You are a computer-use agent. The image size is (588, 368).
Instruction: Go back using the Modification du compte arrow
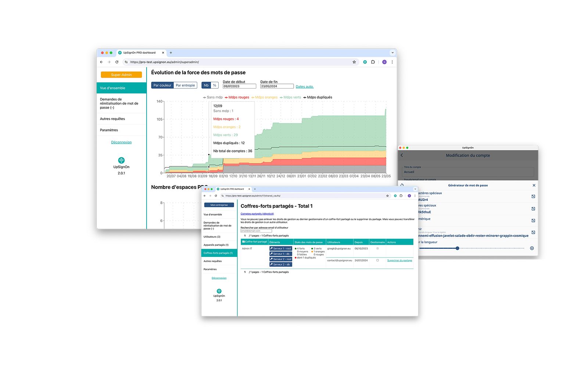(x=402, y=155)
